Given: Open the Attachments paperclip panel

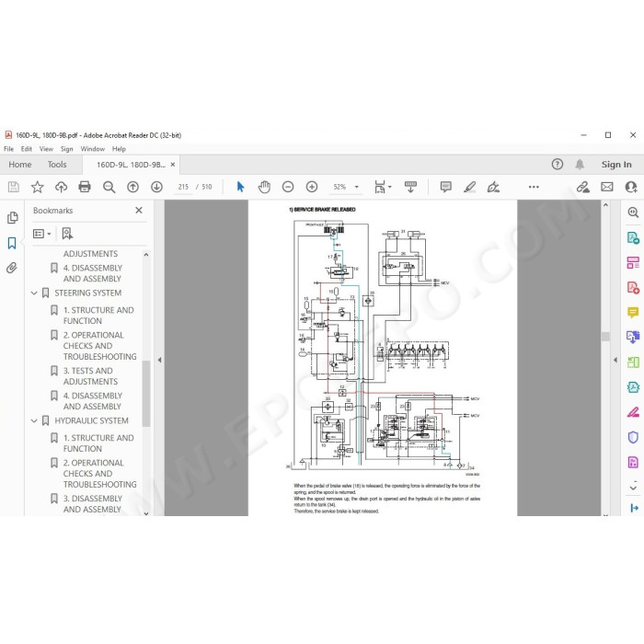Looking at the screenshot, I should pos(12,268).
